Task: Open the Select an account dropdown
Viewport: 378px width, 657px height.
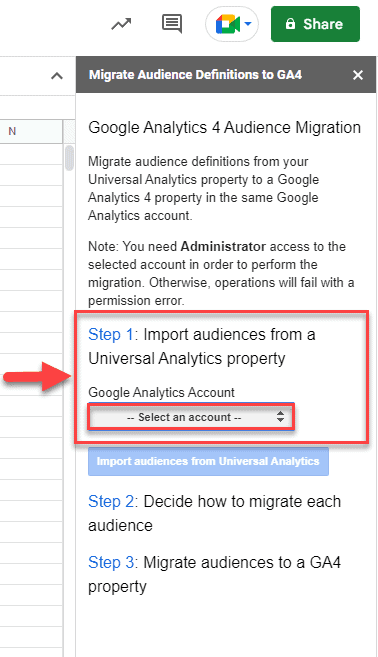Action: (x=191, y=417)
